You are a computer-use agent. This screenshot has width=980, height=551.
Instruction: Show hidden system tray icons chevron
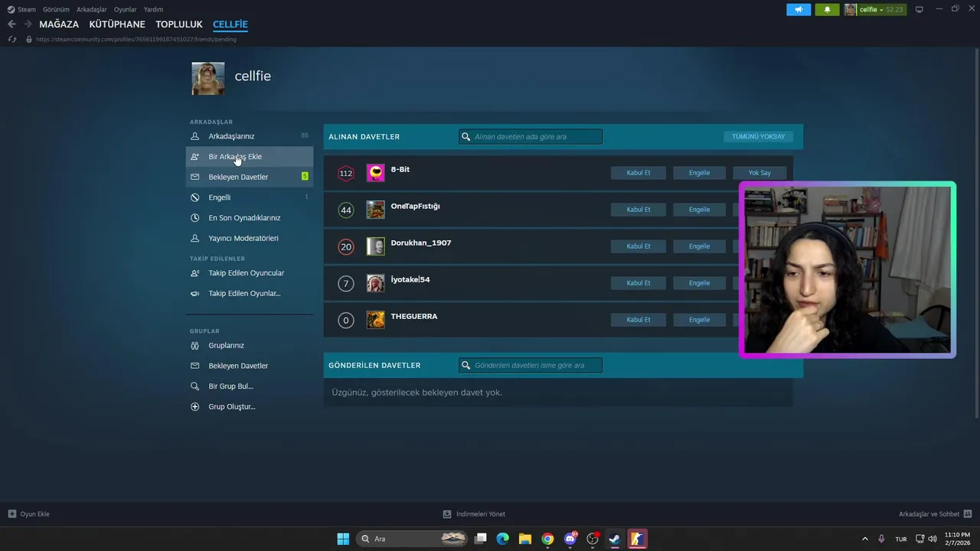click(x=865, y=539)
